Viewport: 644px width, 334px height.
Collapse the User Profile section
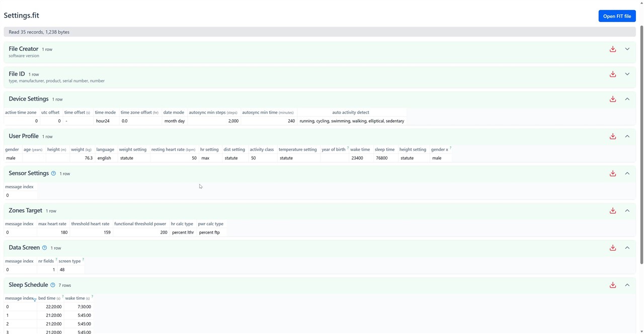coord(627,136)
